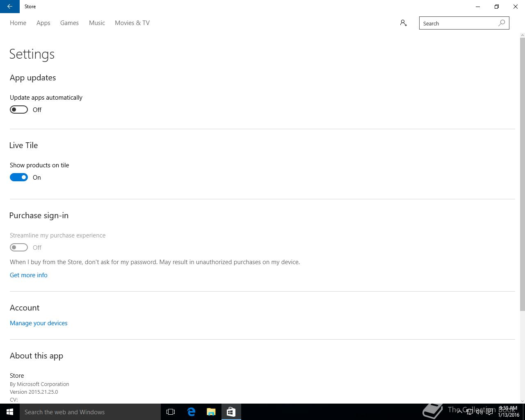Click Search the web and Windows box

tap(90, 412)
